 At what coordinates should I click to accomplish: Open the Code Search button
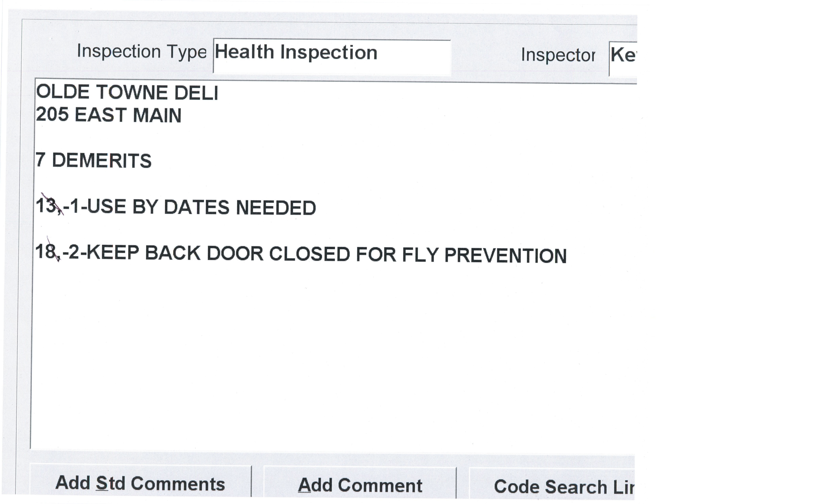(x=552, y=486)
